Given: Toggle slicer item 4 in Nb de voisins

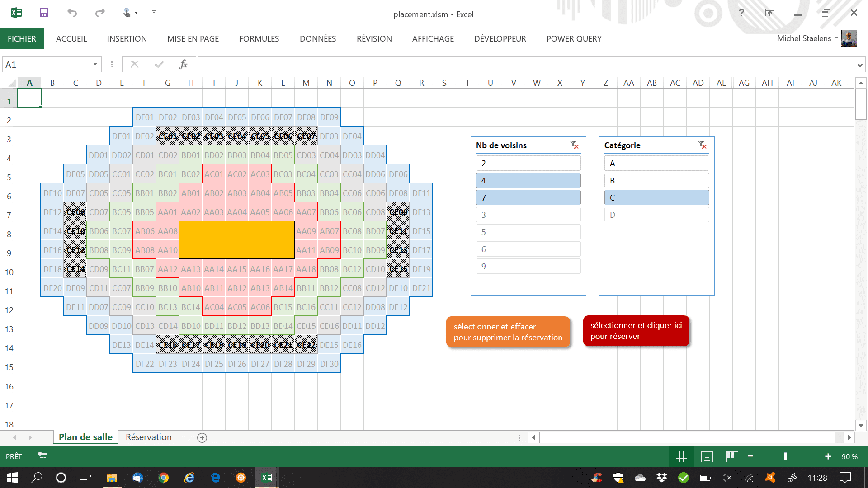Looking at the screenshot, I should [528, 181].
